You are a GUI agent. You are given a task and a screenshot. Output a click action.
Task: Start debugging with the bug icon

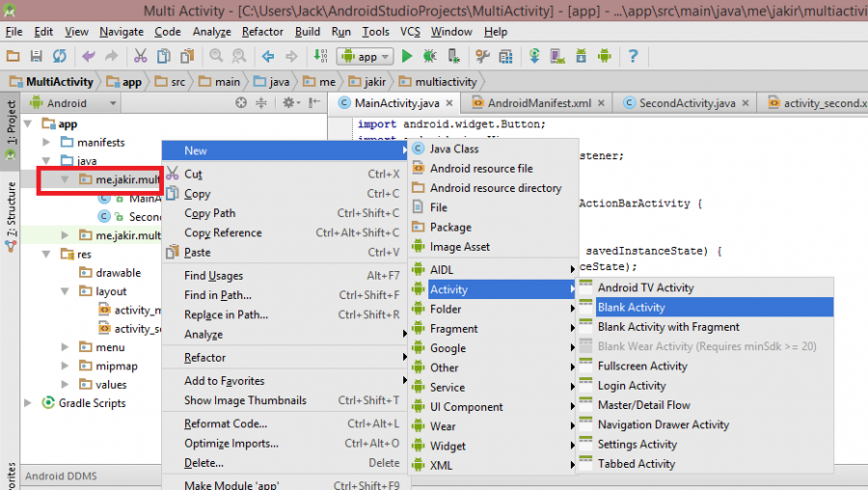point(429,57)
